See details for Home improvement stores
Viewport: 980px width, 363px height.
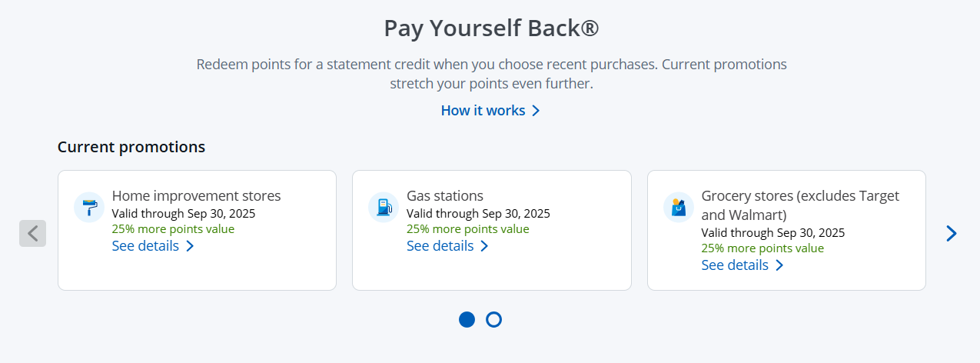[145, 246]
